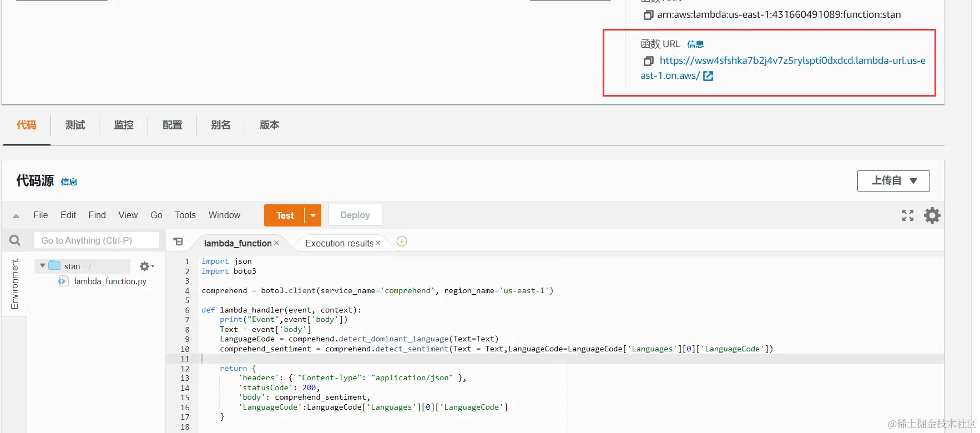Open the Go menu

point(156,215)
